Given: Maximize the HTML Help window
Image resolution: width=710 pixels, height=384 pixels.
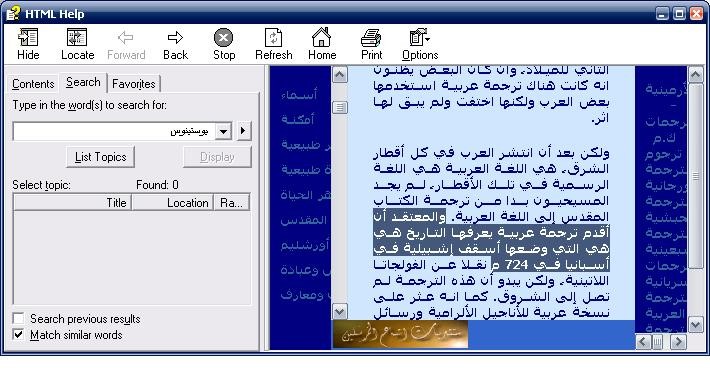Looking at the screenshot, I should click(x=679, y=14).
